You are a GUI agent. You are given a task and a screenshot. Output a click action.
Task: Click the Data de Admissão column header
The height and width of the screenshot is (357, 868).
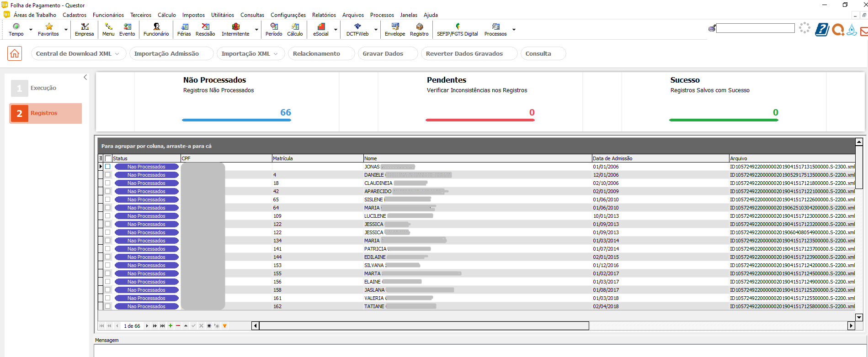(660, 158)
